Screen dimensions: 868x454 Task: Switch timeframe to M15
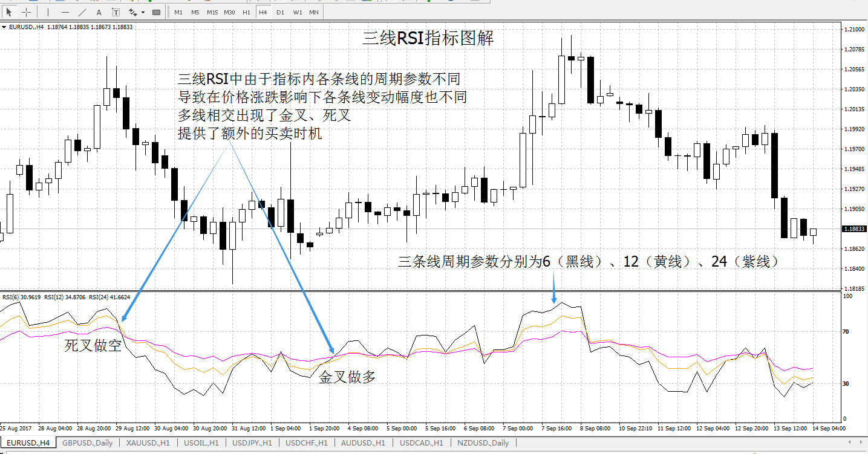tap(212, 12)
